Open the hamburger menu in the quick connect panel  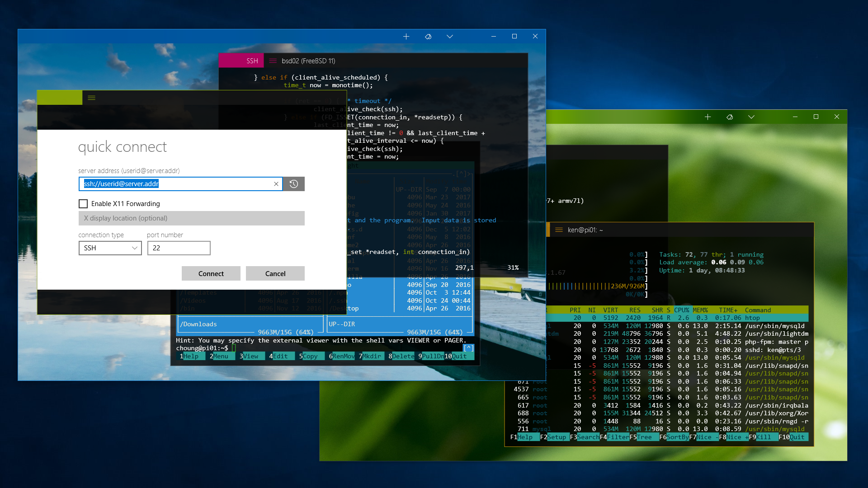(91, 98)
